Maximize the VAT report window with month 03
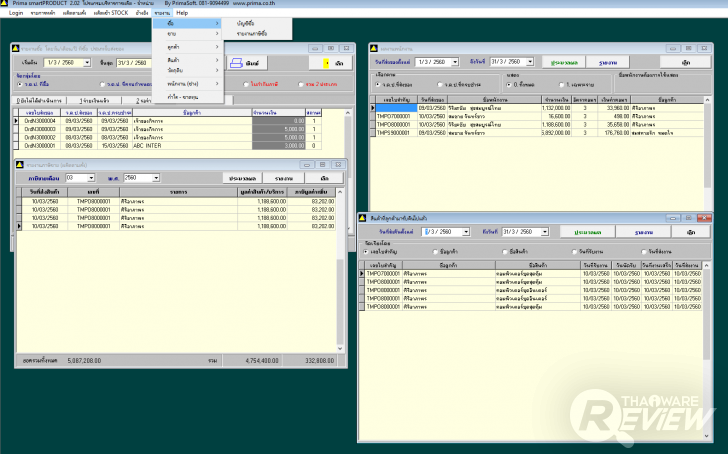The height and width of the screenshot is (454, 728). point(322,164)
